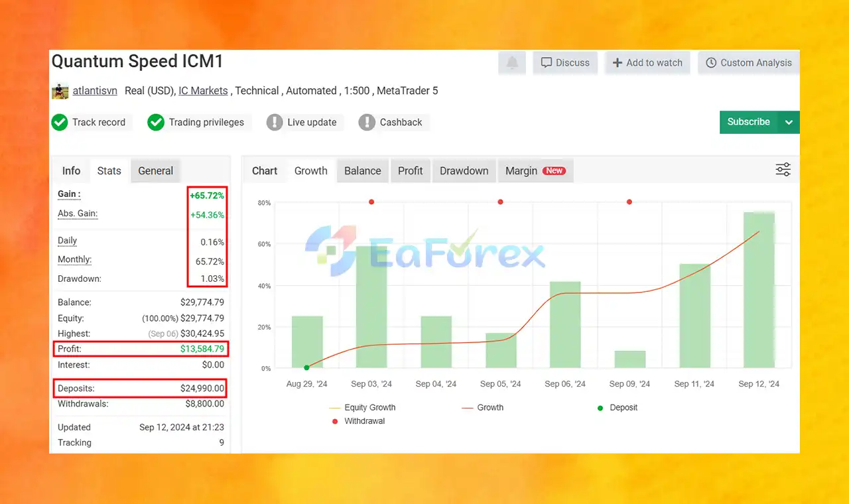Click the notification bell icon
Image resolution: width=849 pixels, height=504 pixels.
coord(512,62)
